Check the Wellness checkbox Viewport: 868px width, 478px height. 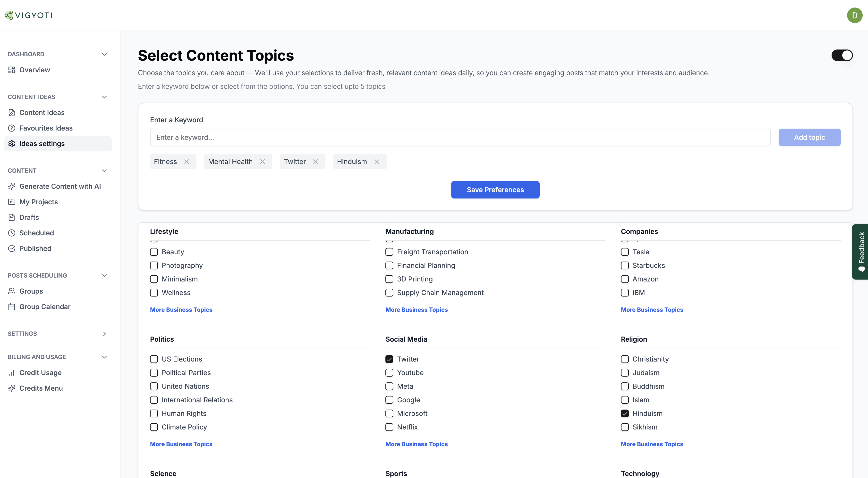(154, 293)
